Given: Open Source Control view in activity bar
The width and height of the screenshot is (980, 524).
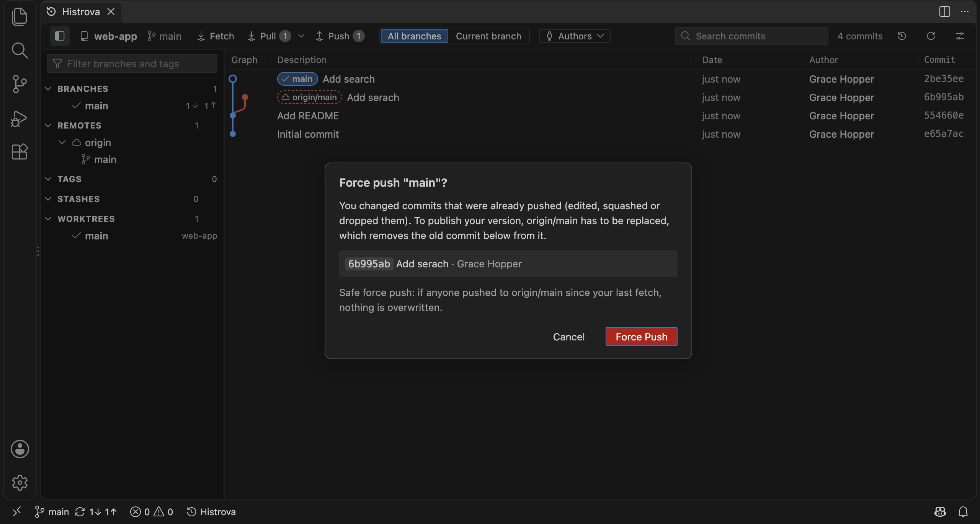Looking at the screenshot, I should 20,84.
